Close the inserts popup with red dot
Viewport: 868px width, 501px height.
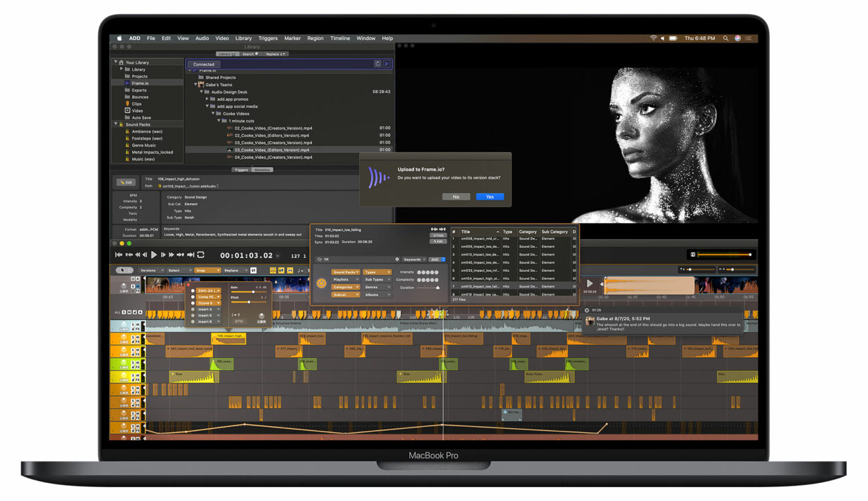pyautogui.click(x=188, y=285)
